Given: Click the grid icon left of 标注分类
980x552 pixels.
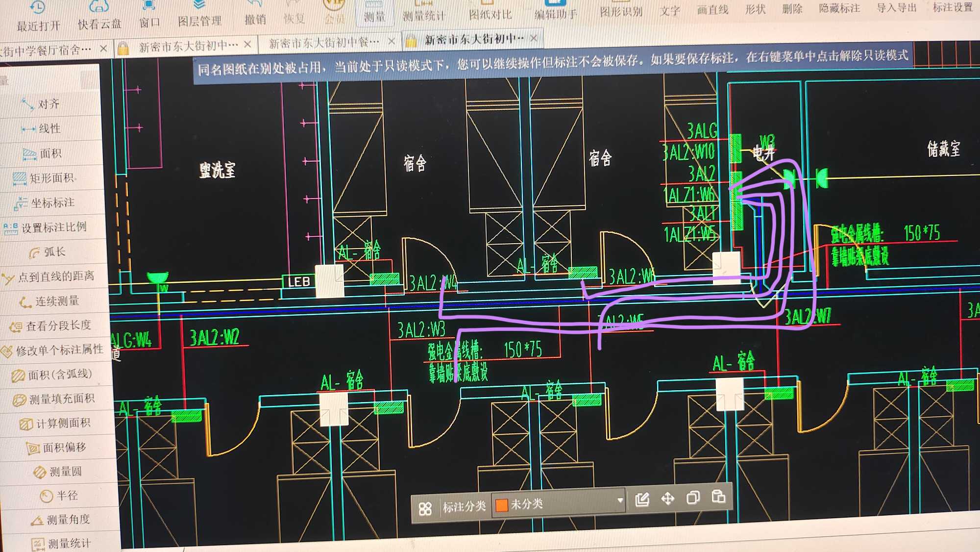Looking at the screenshot, I should pyautogui.click(x=425, y=508).
